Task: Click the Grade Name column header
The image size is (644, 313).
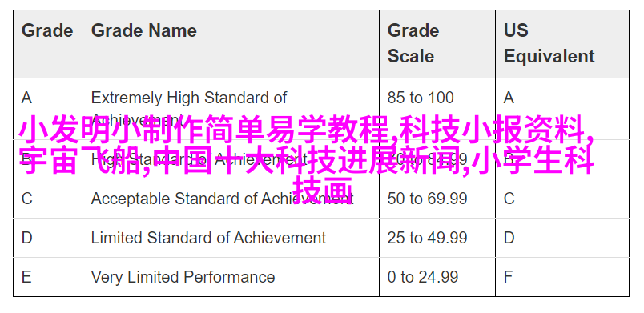Action: 231,44
